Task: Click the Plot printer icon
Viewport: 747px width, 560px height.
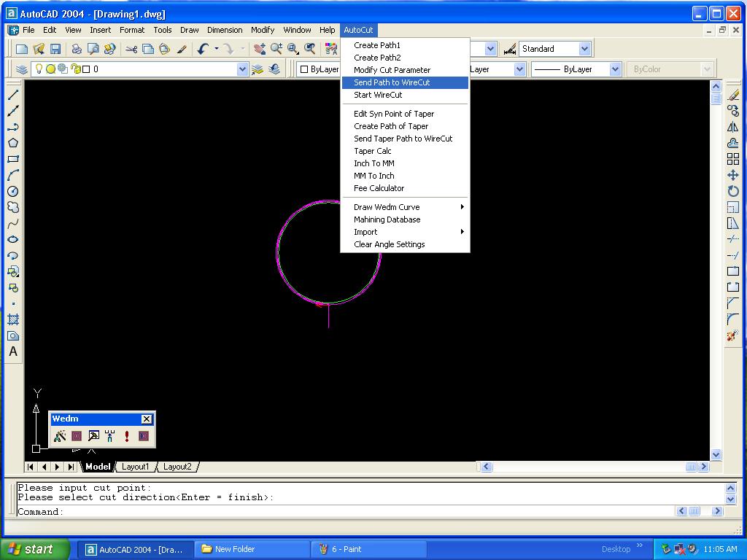Action: [77, 49]
